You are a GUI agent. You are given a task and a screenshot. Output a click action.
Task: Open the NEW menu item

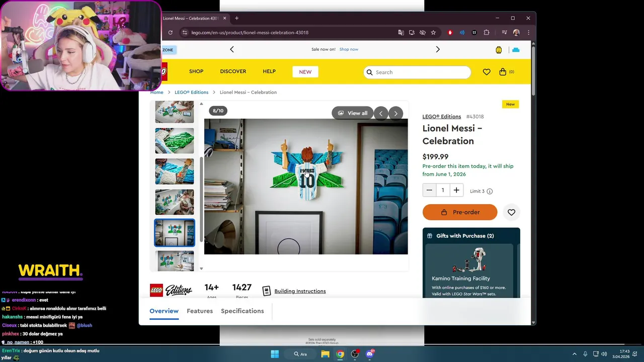coord(305,72)
